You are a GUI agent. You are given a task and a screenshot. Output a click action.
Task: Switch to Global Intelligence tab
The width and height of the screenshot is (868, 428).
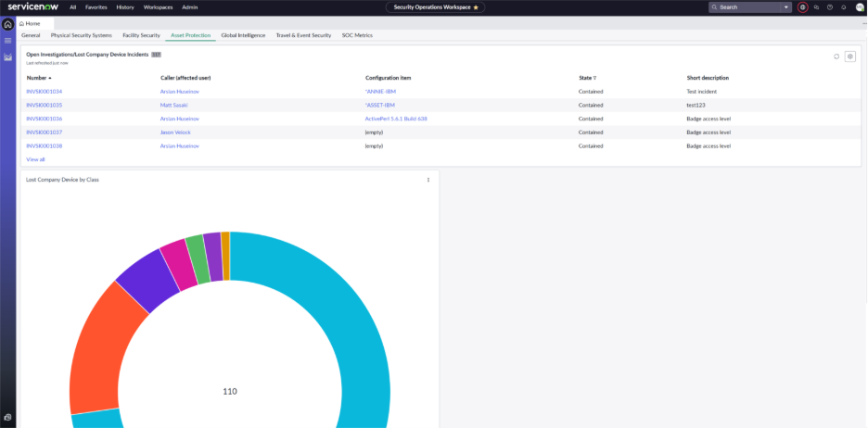[x=243, y=35]
